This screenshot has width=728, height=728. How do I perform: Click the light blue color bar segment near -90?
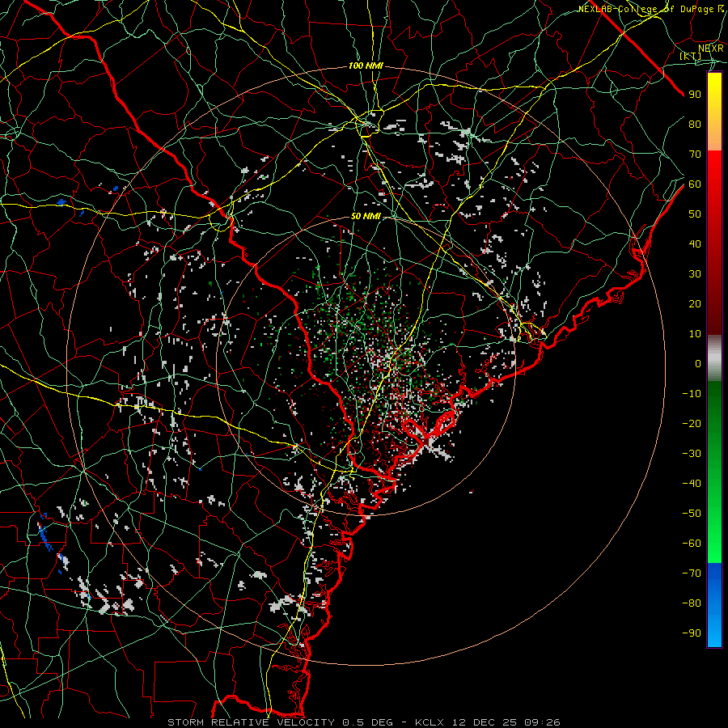point(714,632)
